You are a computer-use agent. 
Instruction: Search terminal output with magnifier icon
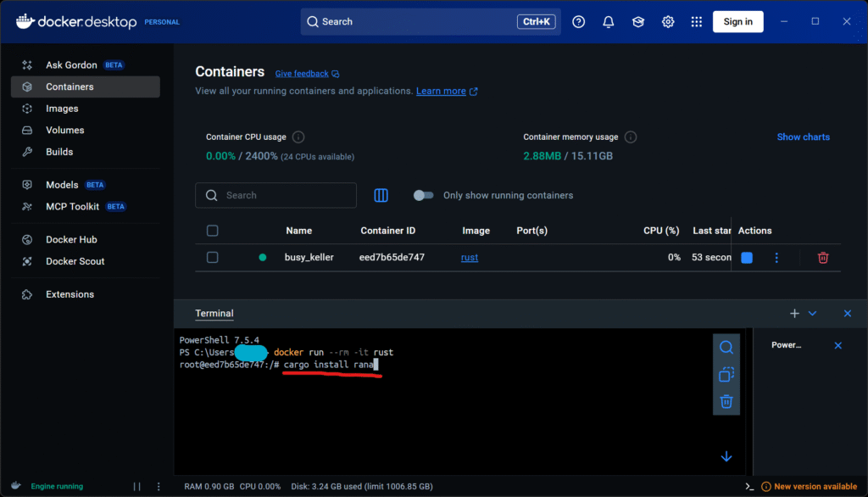(726, 348)
